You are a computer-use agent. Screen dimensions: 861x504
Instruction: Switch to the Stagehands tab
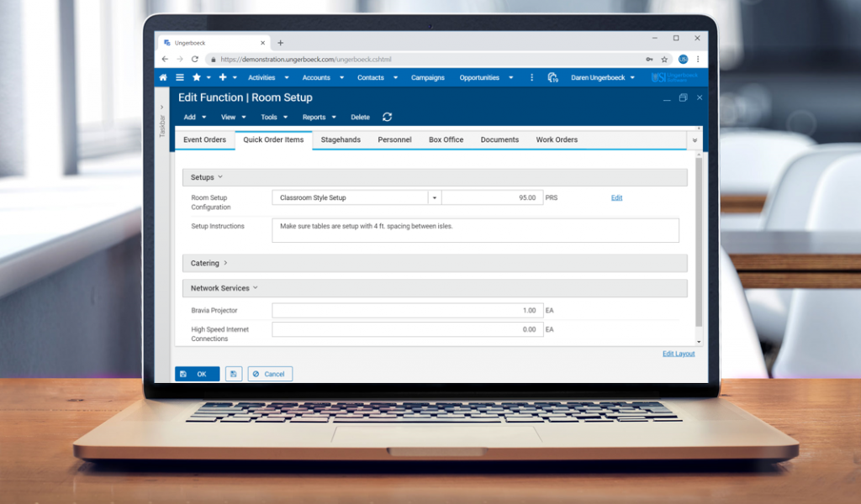tap(341, 139)
